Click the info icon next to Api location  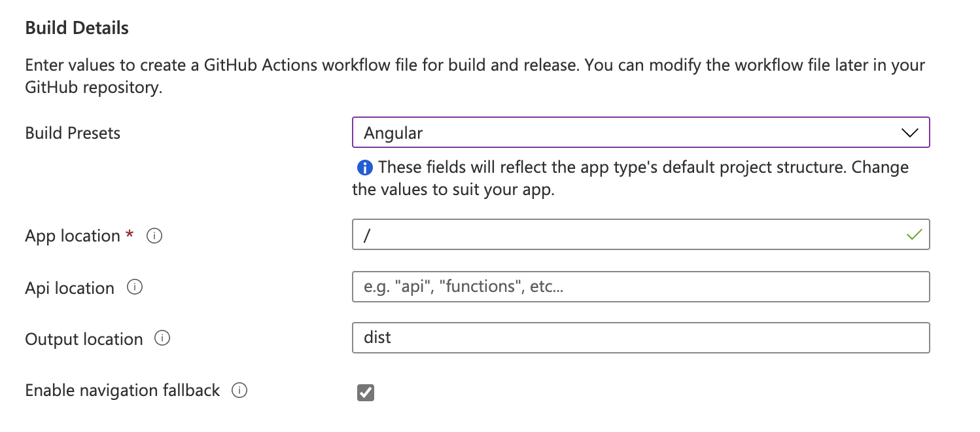pyautogui.click(x=133, y=287)
